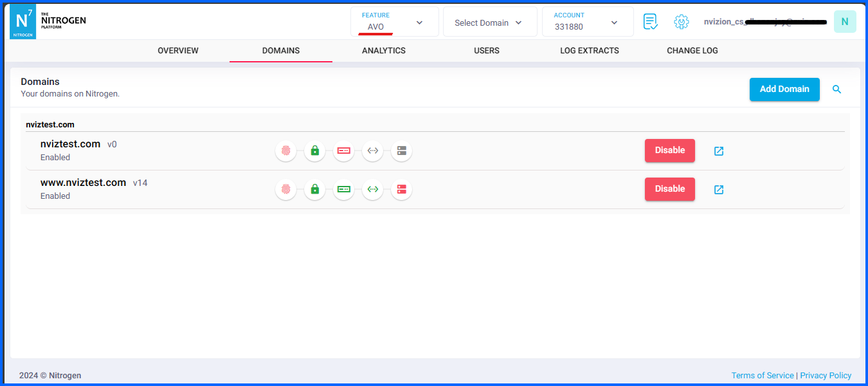The height and width of the screenshot is (386, 868).
Task: Click the red server stack icon for www.nviztest.com
Action: tap(401, 189)
